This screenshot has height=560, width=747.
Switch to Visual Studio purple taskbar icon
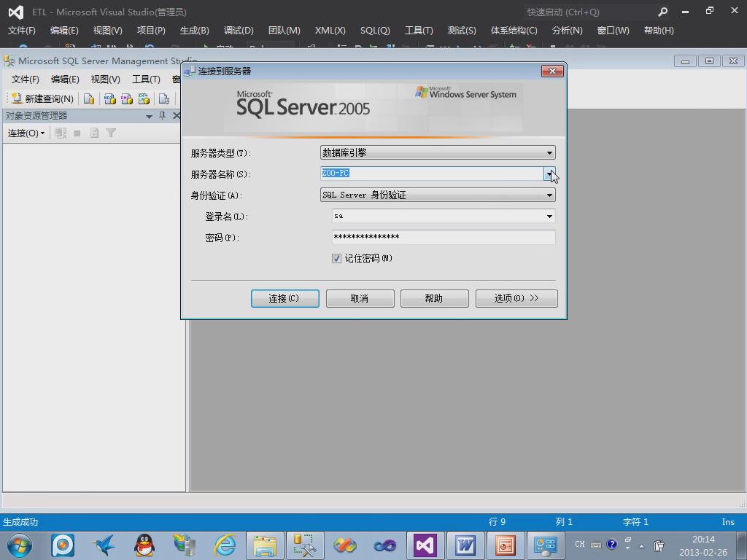coord(425,545)
